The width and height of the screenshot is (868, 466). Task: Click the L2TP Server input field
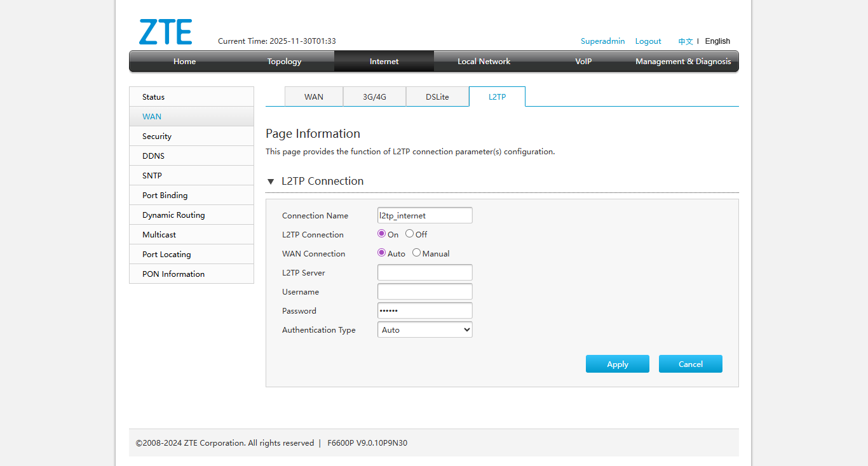[424, 272]
